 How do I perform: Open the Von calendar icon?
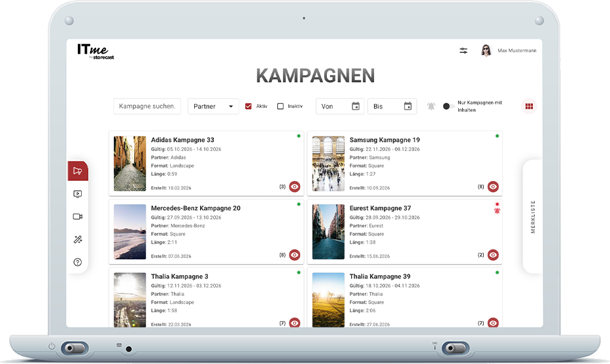[356, 106]
